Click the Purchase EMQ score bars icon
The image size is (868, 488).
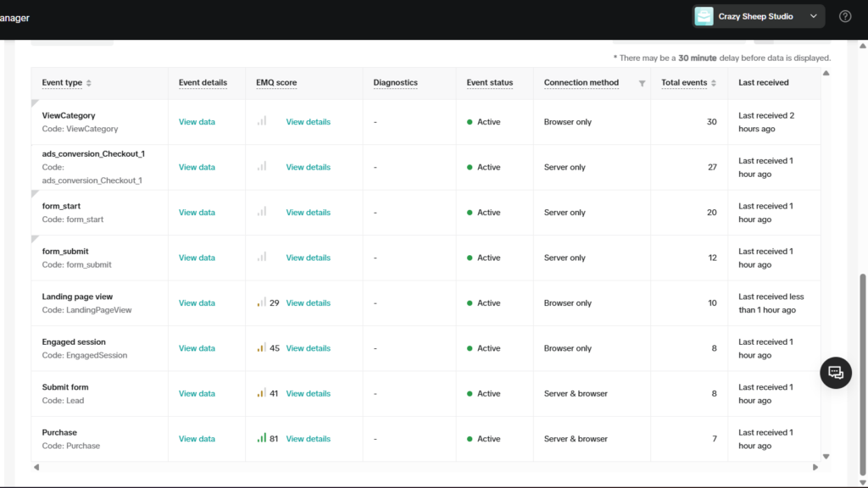262,439
